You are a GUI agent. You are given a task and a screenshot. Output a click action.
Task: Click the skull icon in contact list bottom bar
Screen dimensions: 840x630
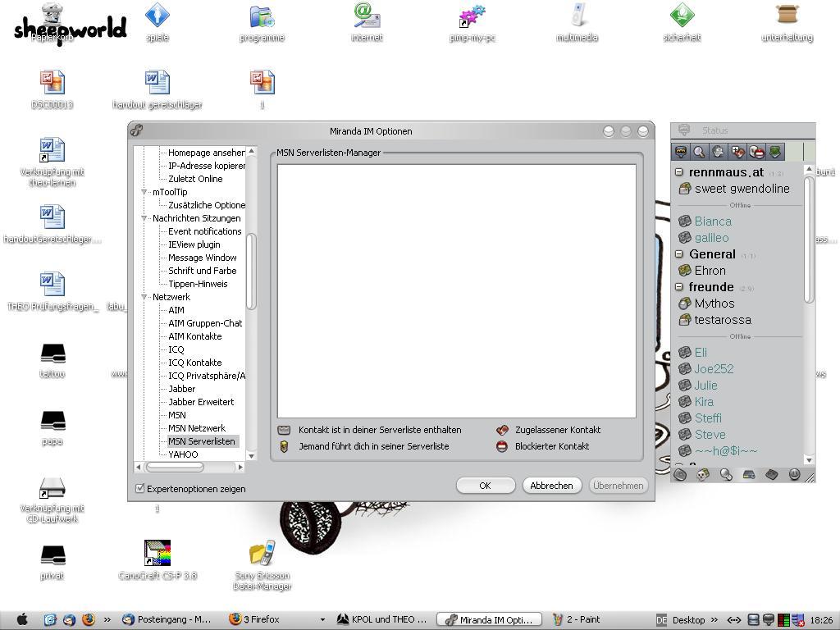click(703, 475)
